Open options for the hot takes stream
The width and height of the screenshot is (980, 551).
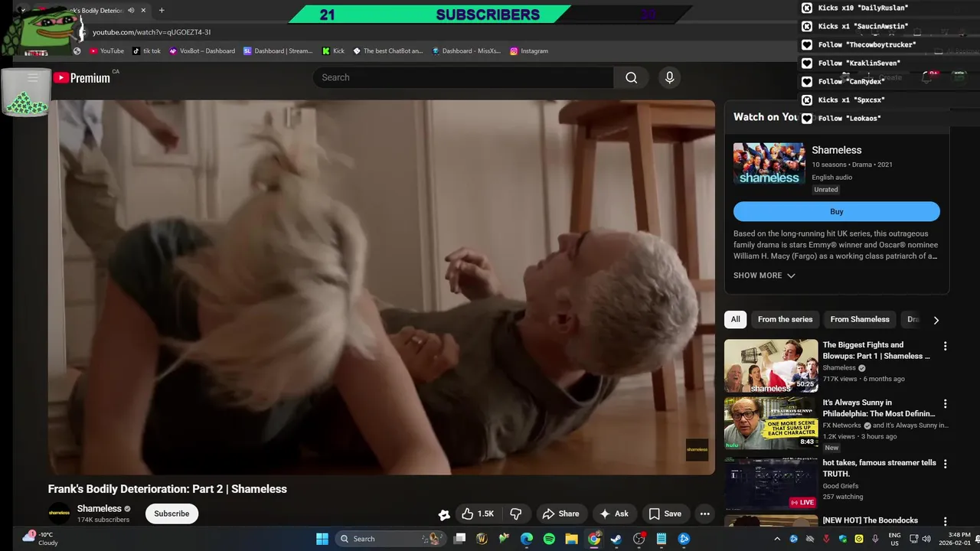coord(945,464)
